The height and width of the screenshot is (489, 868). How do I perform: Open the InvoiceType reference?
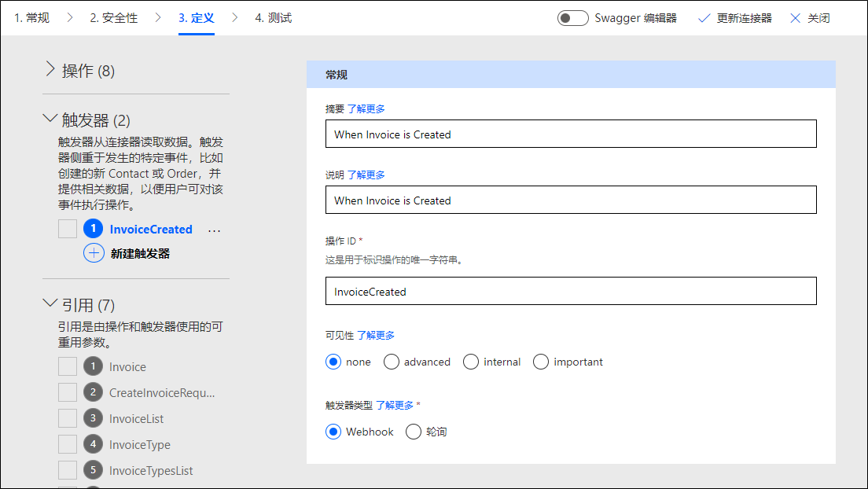coord(139,445)
